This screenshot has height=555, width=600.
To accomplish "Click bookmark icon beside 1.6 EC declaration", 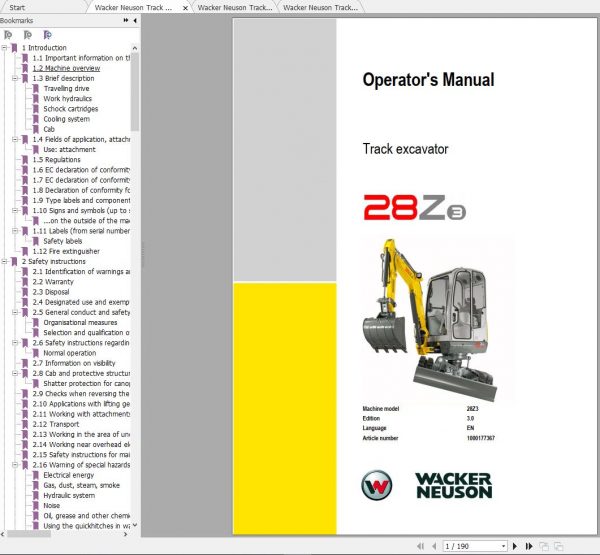I will click(25, 170).
